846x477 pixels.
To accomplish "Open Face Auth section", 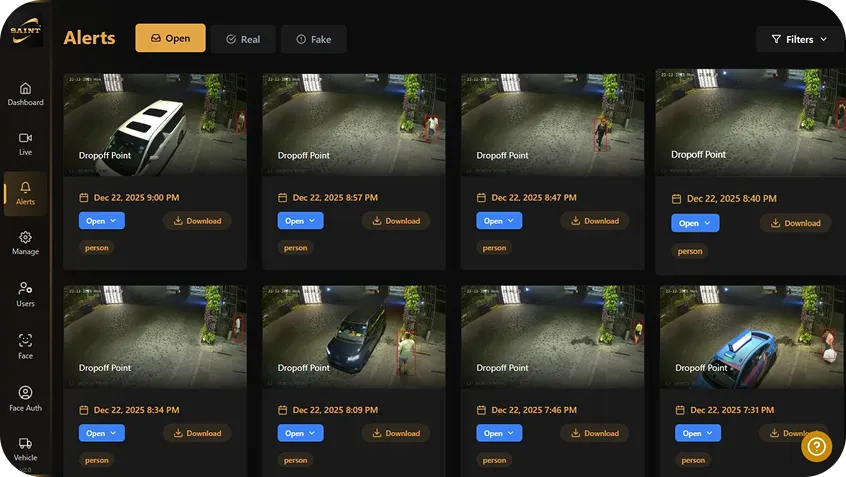I will tap(25, 398).
